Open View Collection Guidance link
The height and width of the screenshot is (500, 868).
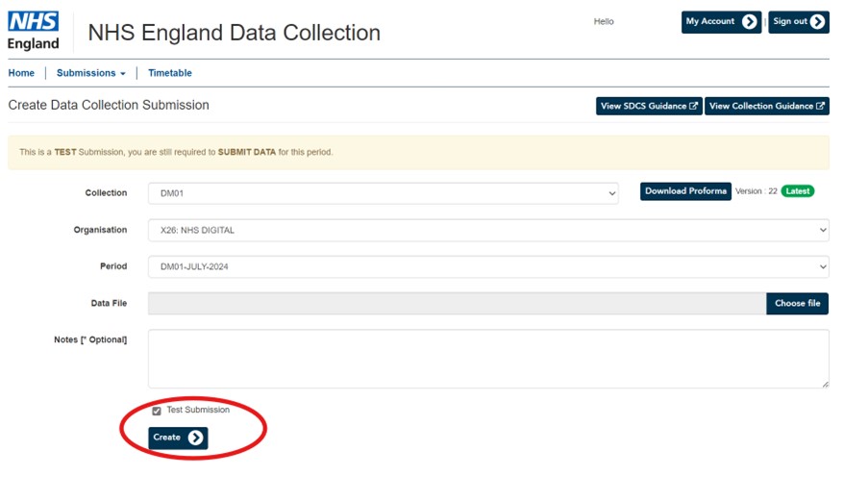point(767,106)
